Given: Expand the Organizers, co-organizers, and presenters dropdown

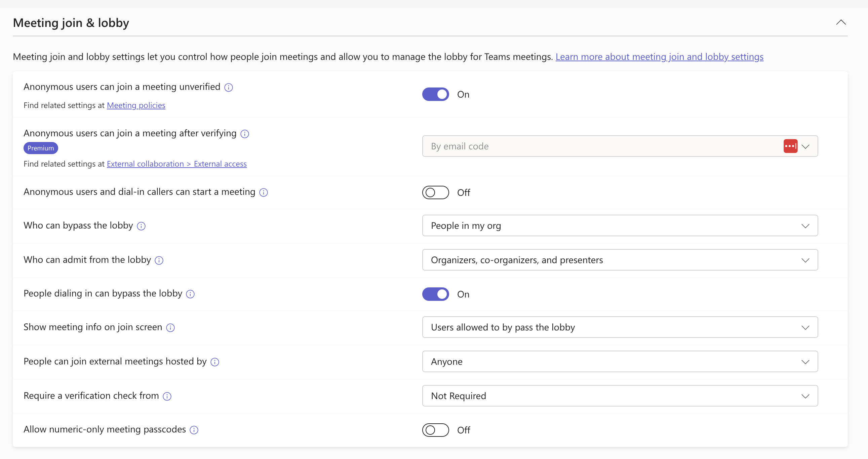Looking at the screenshot, I should click(620, 260).
